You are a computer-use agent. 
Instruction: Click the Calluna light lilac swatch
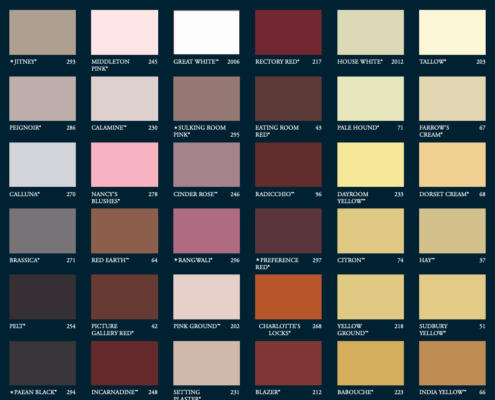pos(43,165)
